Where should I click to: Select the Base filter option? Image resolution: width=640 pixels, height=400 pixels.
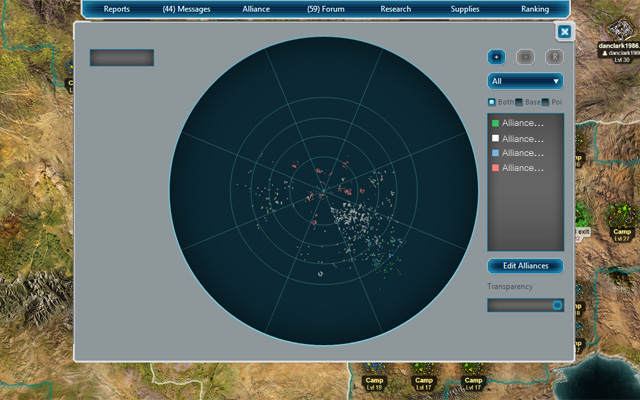pos(519,102)
